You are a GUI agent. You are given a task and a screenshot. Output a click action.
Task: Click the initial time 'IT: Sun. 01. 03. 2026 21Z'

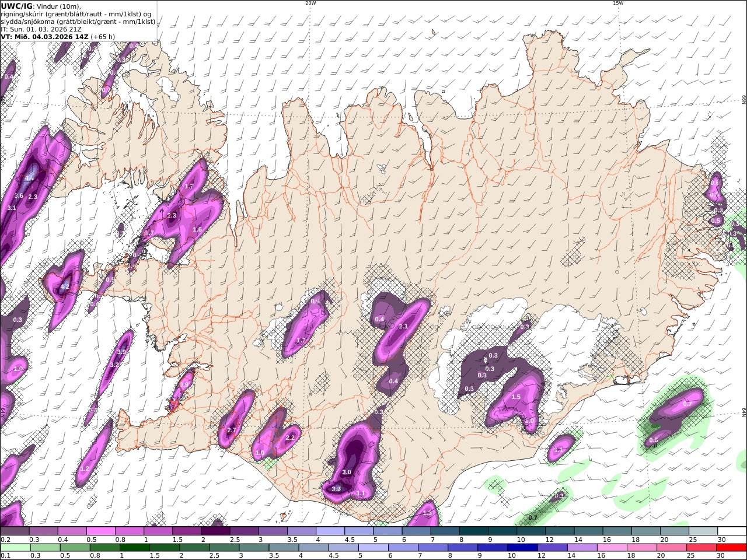41,29
